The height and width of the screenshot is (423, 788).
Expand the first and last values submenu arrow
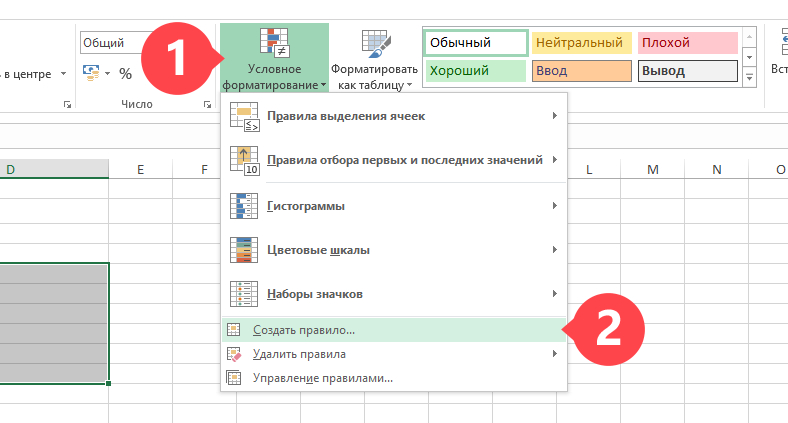(554, 159)
